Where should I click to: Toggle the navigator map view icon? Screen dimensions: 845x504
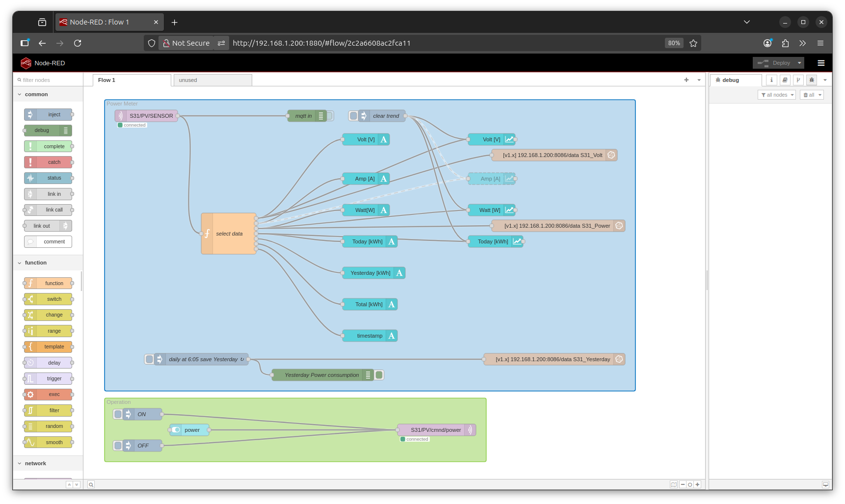(x=674, y=484)
